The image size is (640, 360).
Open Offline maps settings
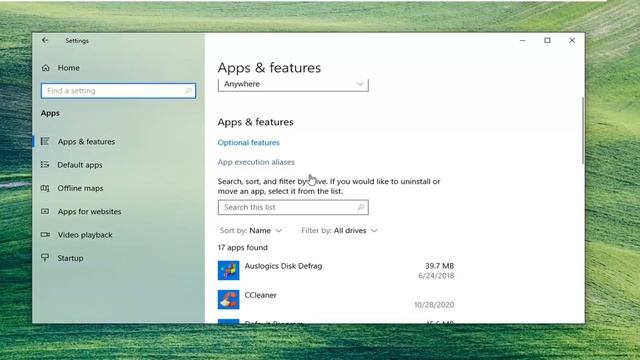pyautogui.click(x=80, y=188)
